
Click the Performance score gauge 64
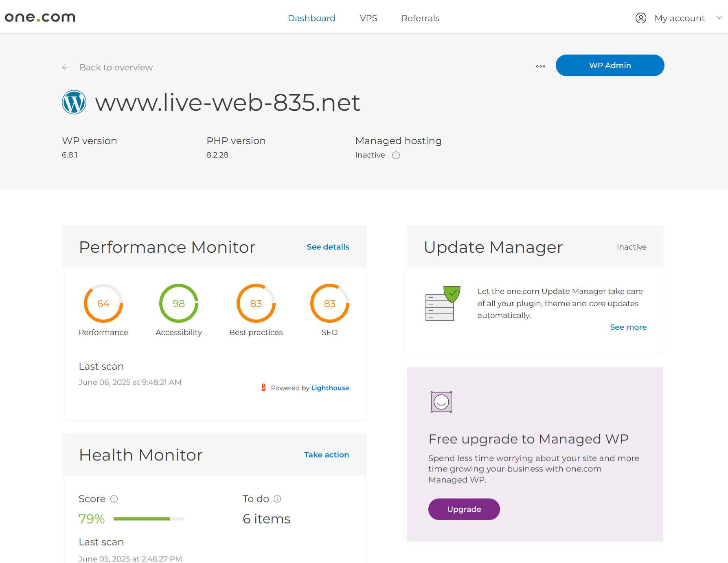pyautogui.click(x=103, y=303)
